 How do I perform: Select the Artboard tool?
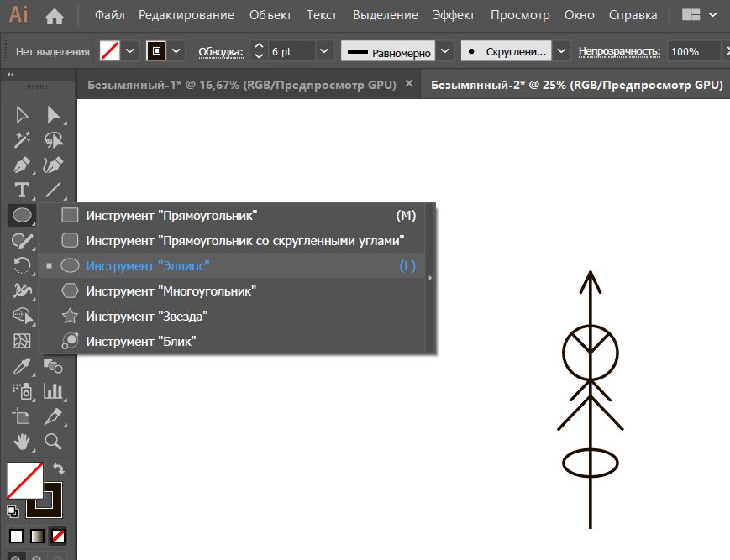(21, 416)
